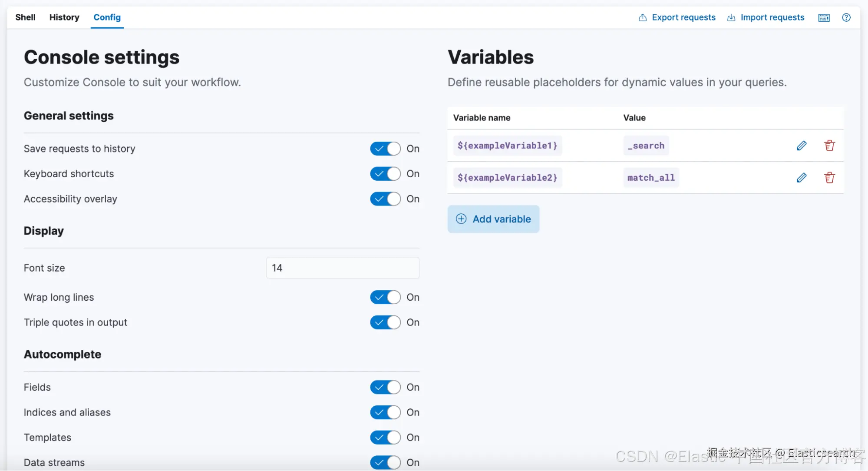Open the History tab

[64, 17]
